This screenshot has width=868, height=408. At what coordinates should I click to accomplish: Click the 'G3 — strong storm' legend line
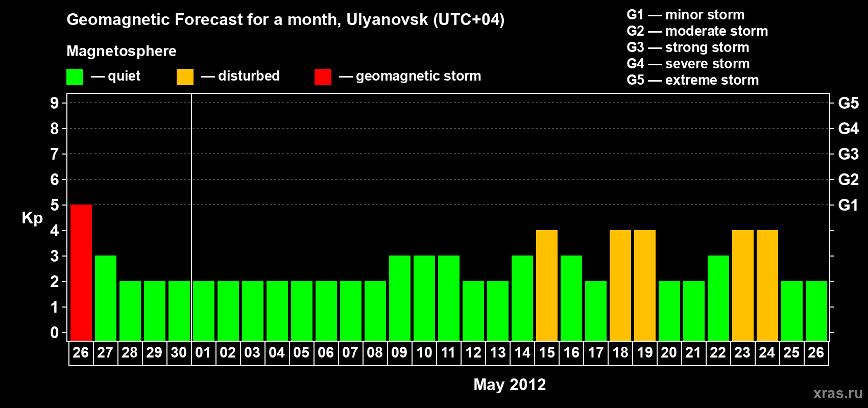(688, 47)
